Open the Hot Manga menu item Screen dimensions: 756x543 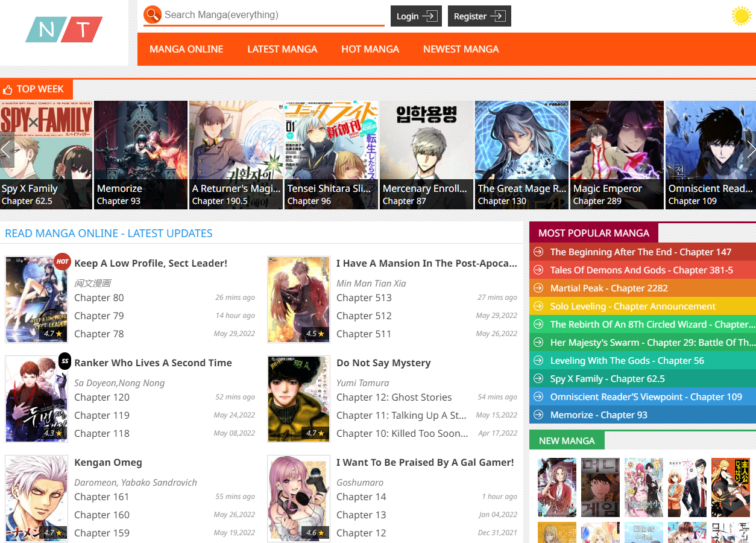pyautogui.click(x=370, y=49)
